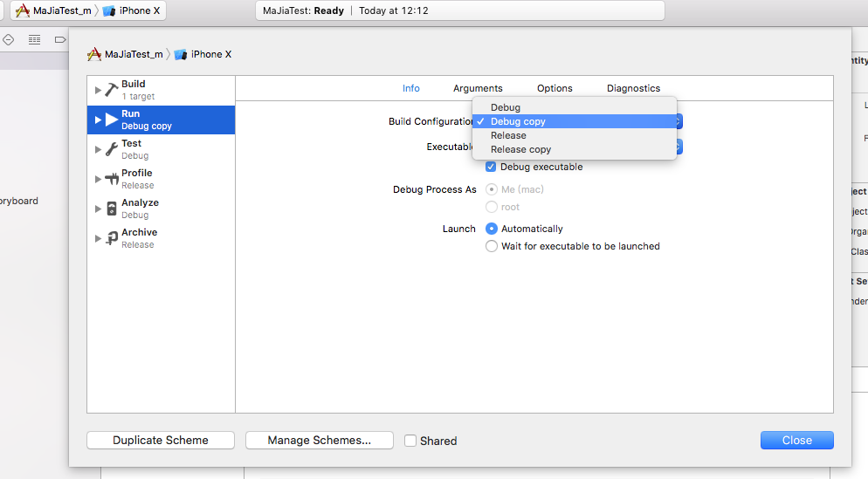Expand the Test disclosure triangle

98,149
